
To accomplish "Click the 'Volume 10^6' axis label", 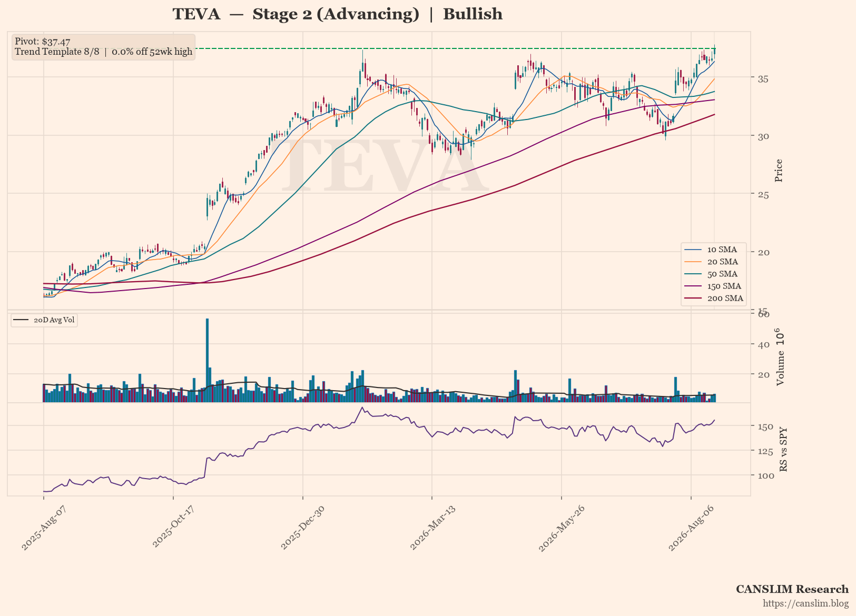I will (x=780, y=357).
